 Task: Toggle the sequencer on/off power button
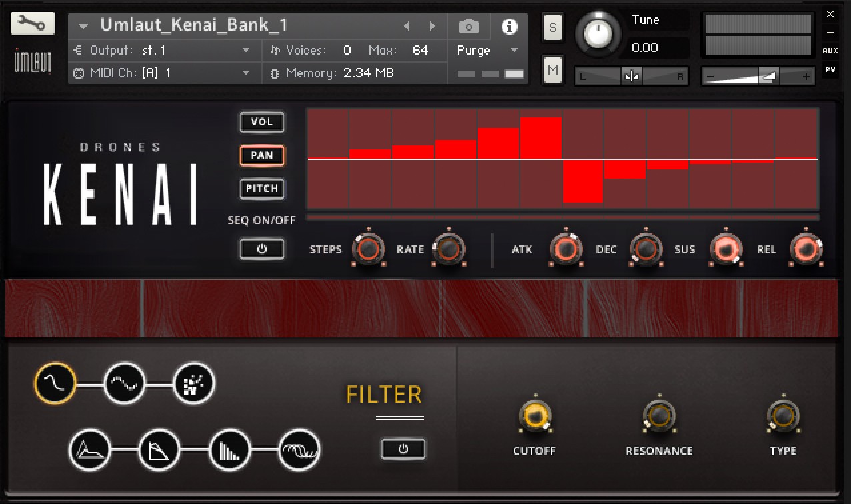[262, 249]
